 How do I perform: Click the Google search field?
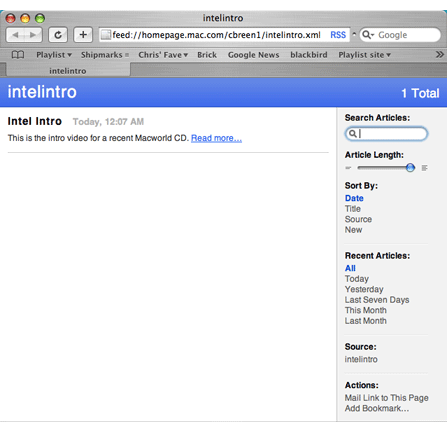click(x=400, y=35)
